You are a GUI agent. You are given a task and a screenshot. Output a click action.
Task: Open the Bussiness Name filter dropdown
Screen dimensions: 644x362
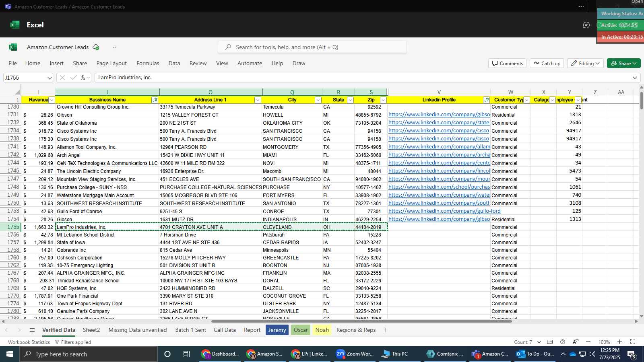pyautogui.click(x=155, y=100)
